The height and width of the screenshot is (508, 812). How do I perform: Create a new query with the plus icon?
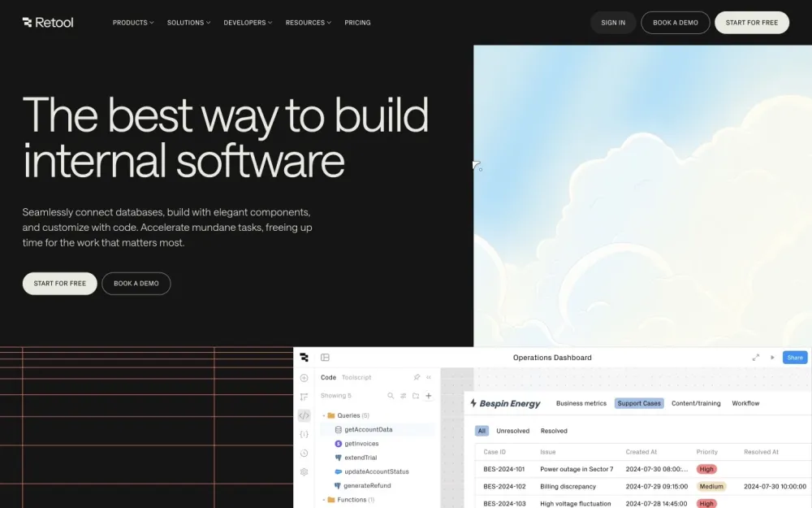[429, 396]
